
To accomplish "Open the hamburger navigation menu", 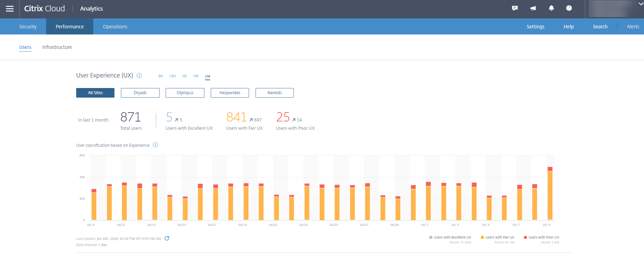I will (10, 9).
